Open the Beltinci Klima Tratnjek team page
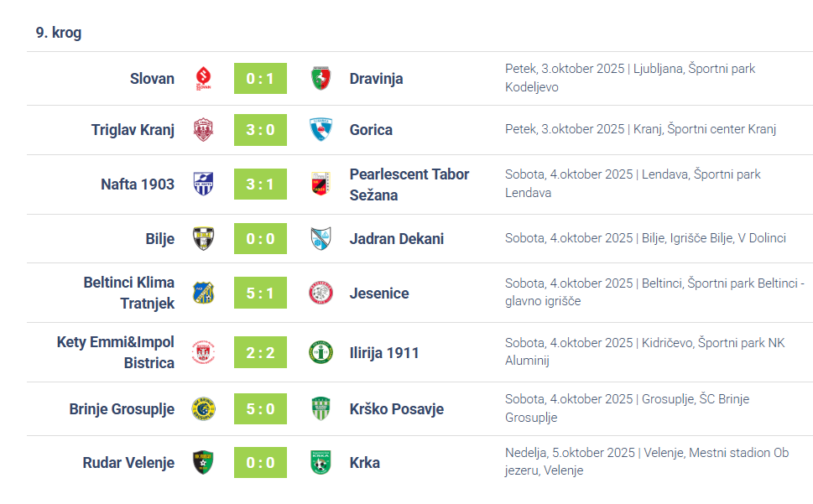 coord(129,293)
